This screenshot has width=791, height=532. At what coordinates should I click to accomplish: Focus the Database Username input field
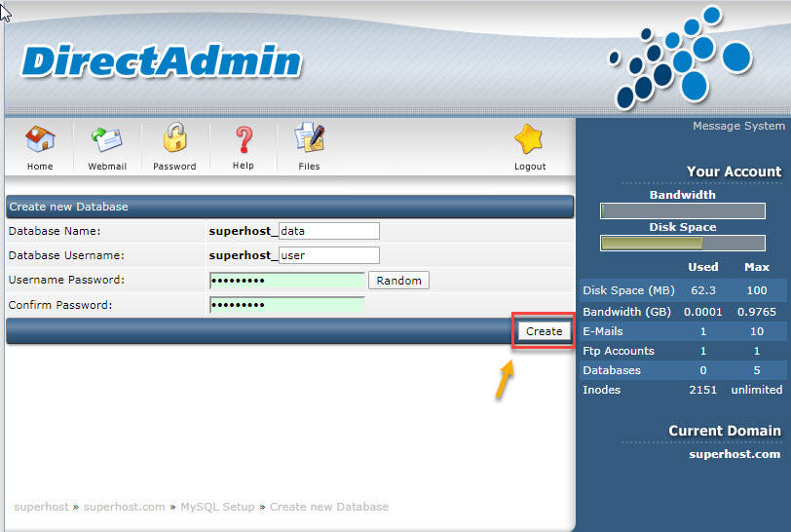(328, 255)
